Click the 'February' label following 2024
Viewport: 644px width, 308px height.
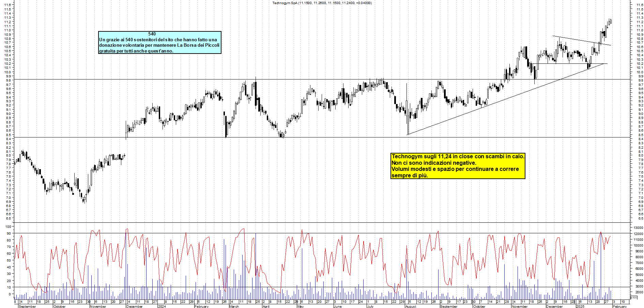pyautogui.click(x=201, y=306)
